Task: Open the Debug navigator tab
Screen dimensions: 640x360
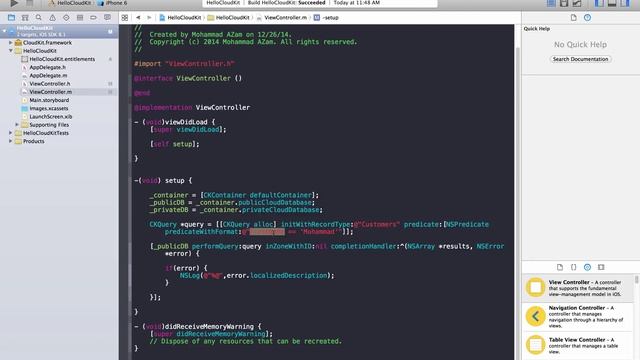Action: (80, 18)
